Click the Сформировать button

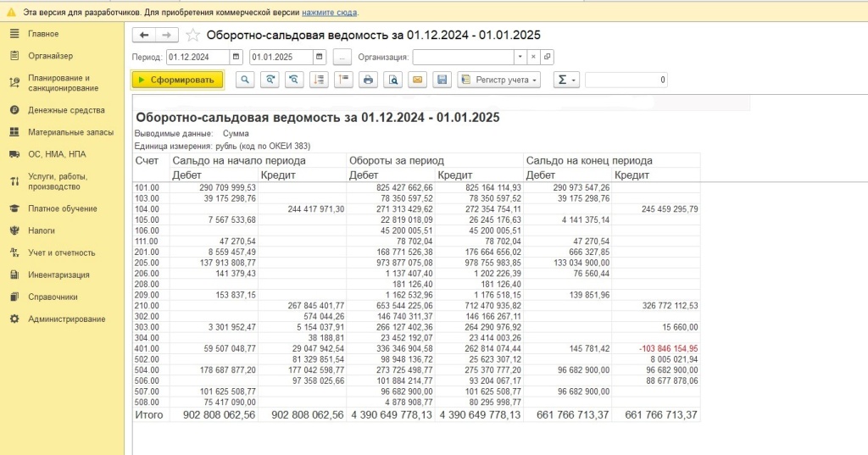(178, 80)
